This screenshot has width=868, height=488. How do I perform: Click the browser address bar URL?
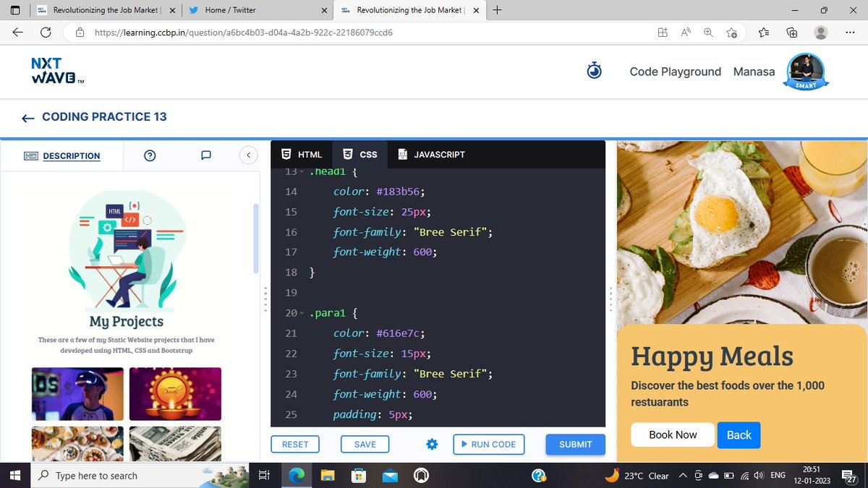click(x=244, y=33)
